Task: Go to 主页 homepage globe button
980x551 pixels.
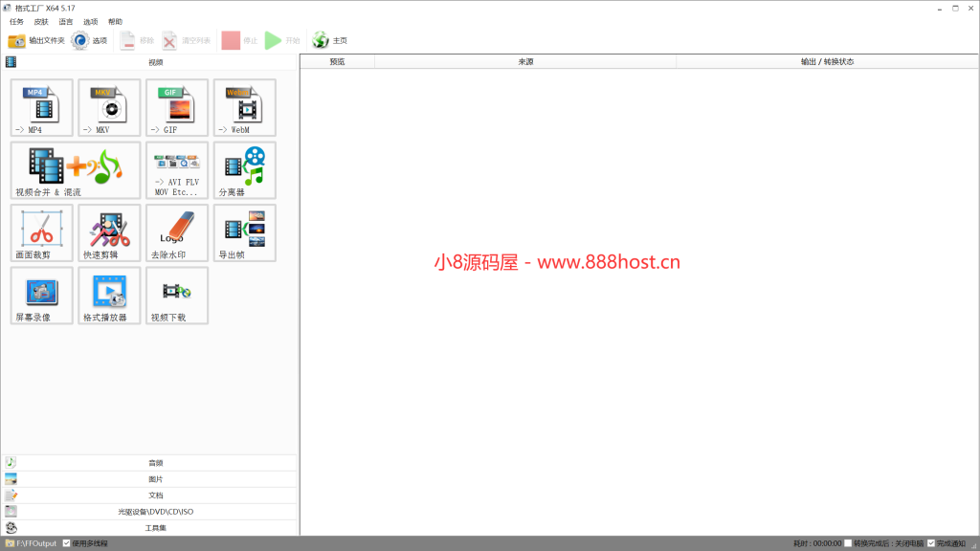Action: 330,40
